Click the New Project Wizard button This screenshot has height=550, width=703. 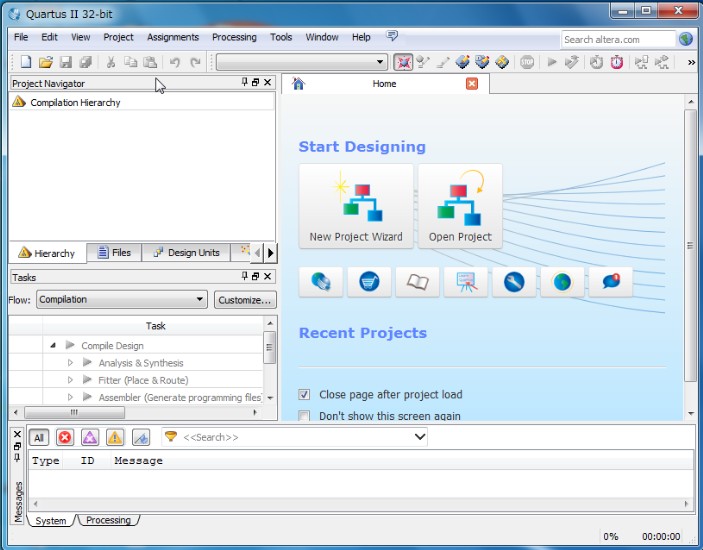[356, 206]
